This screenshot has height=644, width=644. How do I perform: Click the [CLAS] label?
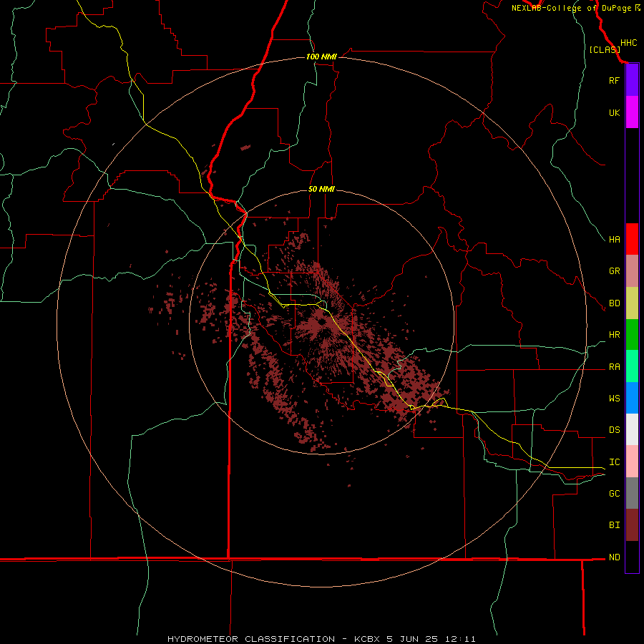tap(605, 49)
